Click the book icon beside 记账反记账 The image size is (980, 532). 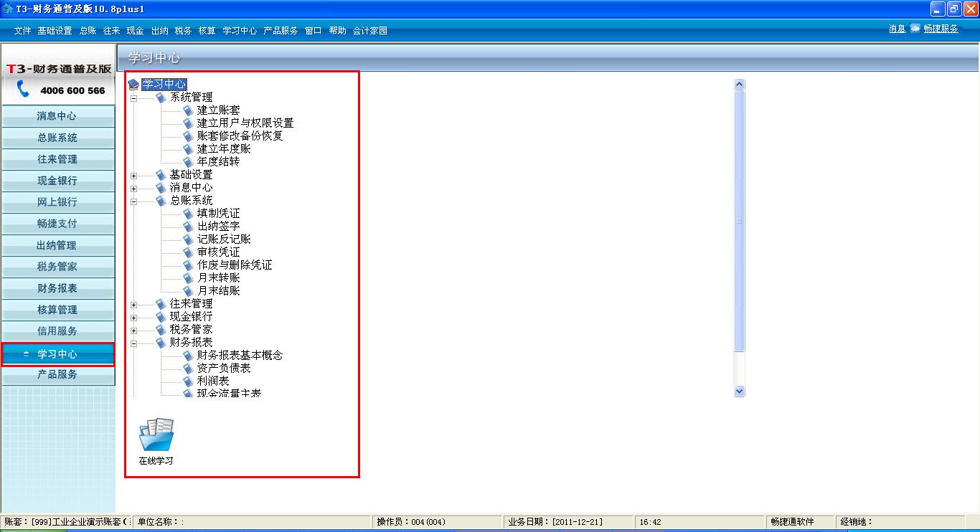(x=188, y=239)
